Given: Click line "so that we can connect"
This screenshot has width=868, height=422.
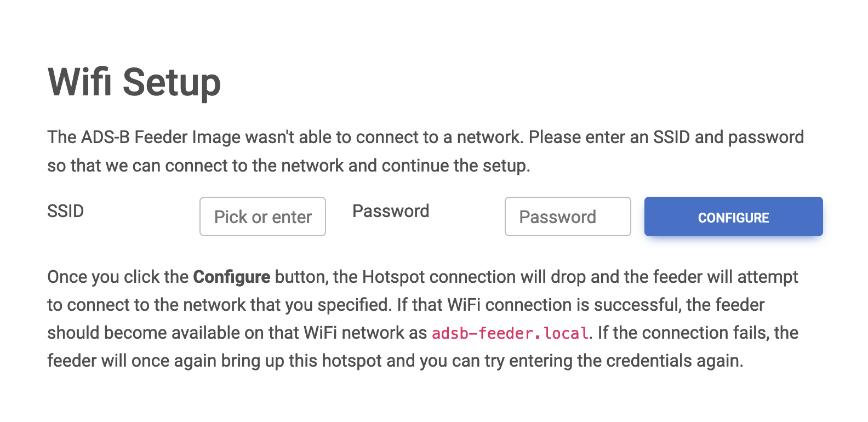Looking at the screenshot, I should 289,166.
